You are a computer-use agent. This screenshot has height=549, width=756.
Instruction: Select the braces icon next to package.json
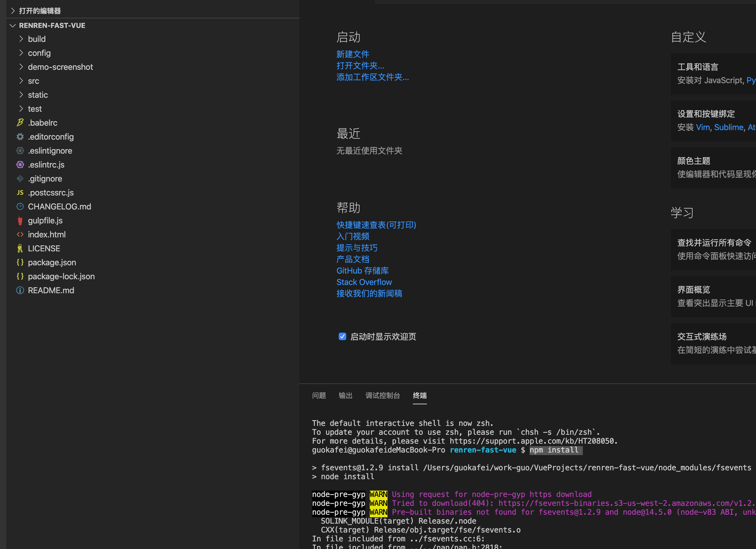20,262
